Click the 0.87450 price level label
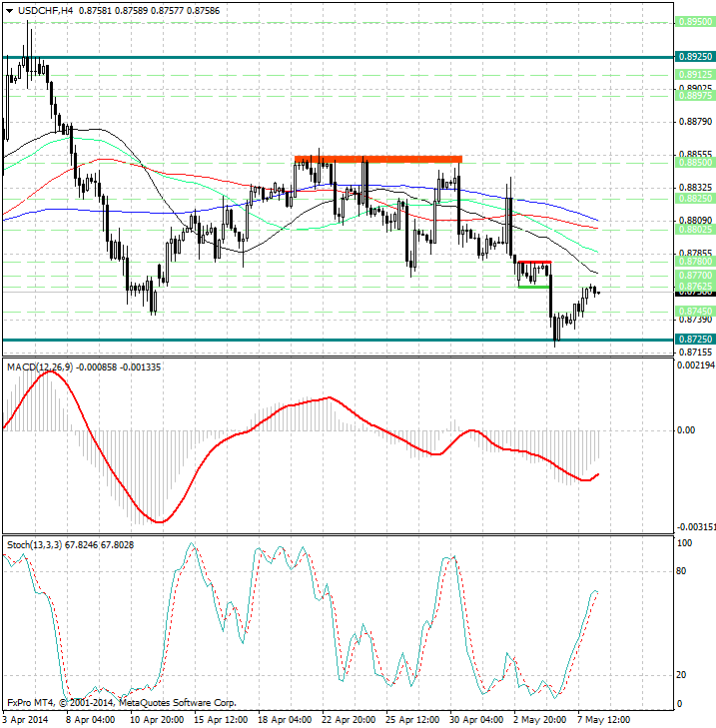Screen dimensions: 716x728 tap(696, 311)
